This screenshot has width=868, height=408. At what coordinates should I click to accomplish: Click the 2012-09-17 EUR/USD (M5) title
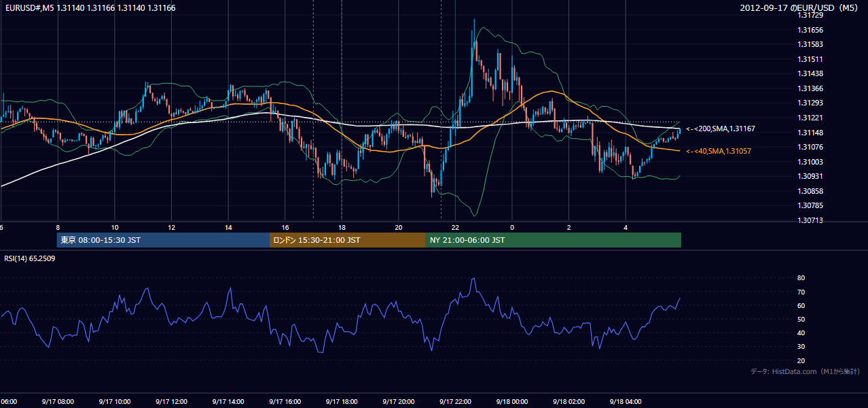[800, 8]
